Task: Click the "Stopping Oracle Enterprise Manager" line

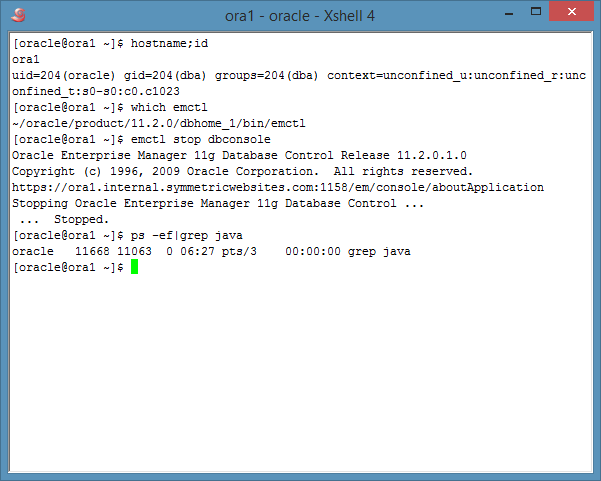Action: coord(217,203)
